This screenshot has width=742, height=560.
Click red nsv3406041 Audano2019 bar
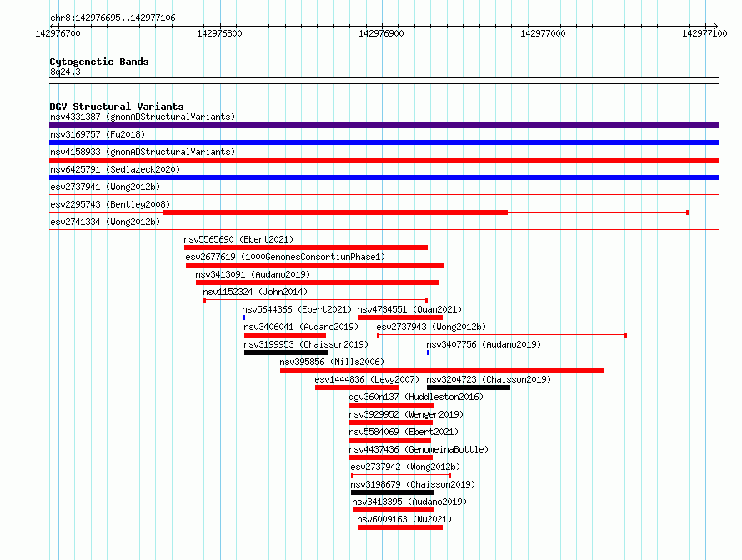(x=285, y=335)
